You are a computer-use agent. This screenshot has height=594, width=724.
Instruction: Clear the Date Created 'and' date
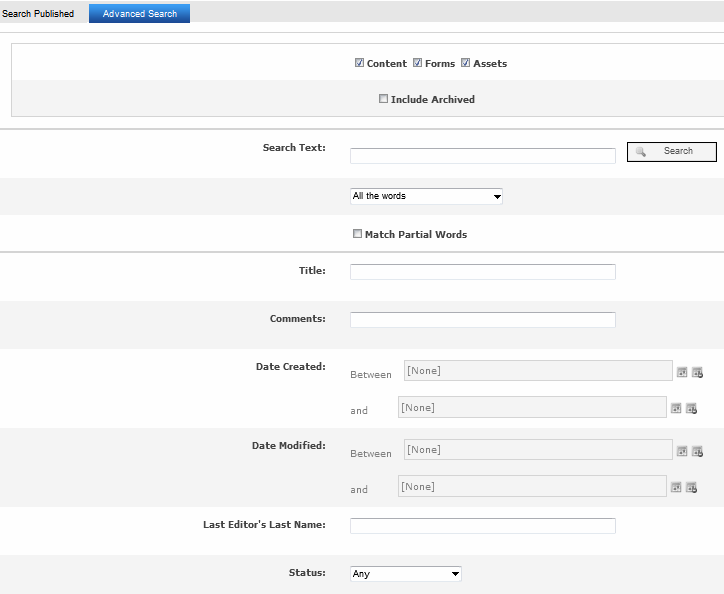pyautogui.click(x=691, y=408)
